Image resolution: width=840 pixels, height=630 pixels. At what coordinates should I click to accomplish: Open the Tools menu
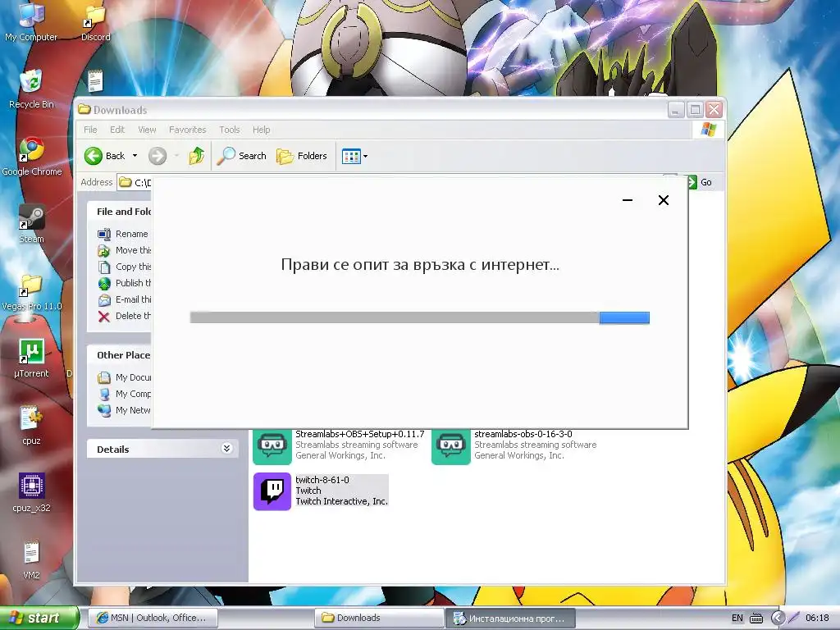pos(230,130)
